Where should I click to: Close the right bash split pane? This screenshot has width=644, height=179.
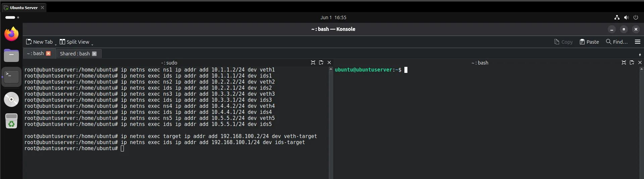coord(640,63)
